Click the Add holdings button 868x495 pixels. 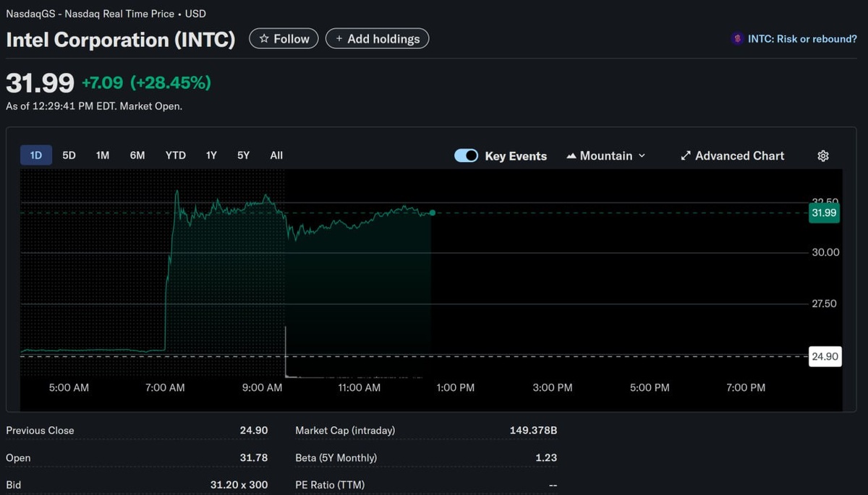tap(378, 39)
